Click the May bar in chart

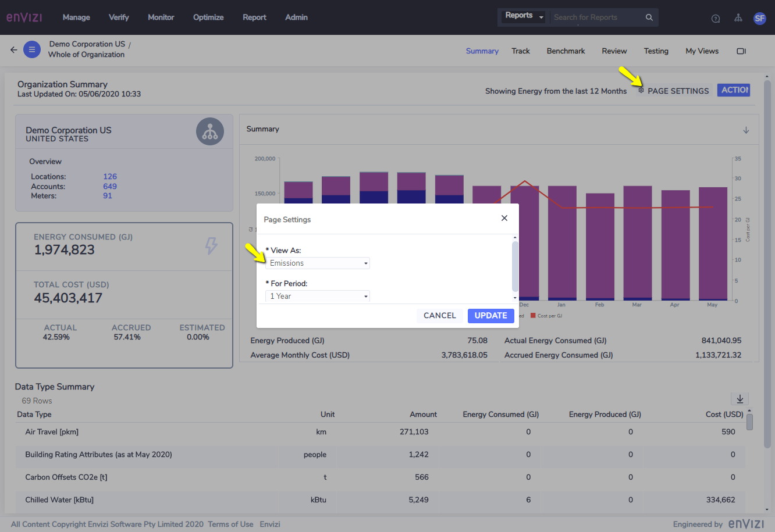coord(713,244)
